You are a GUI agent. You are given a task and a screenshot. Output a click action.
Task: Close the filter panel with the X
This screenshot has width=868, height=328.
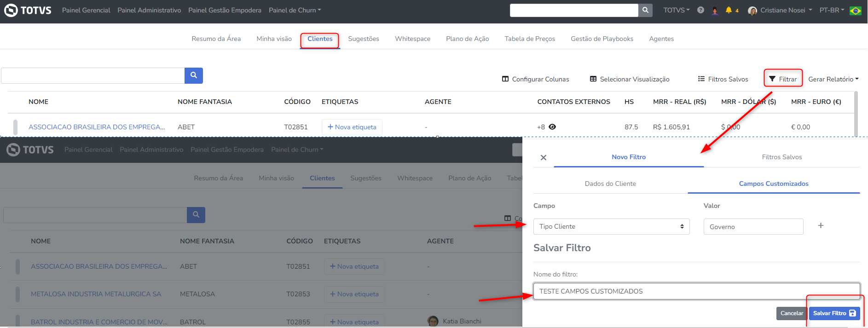544,158
